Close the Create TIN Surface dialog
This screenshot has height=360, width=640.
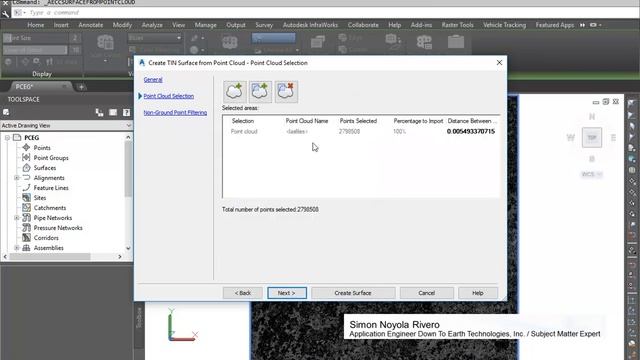(x=499, y=62)
